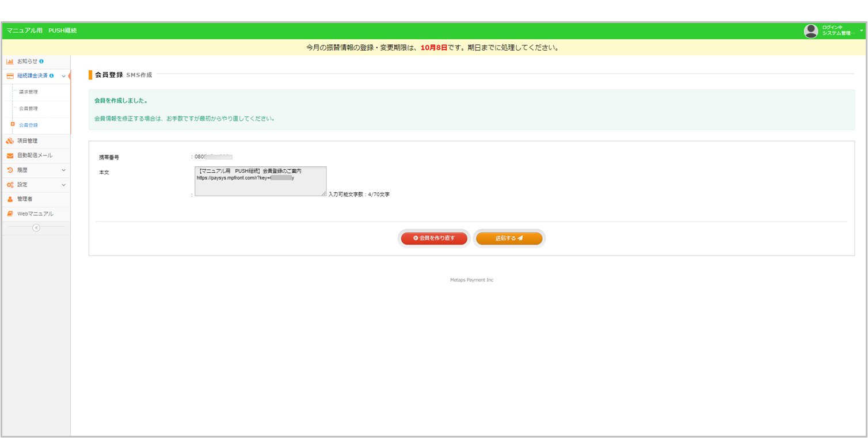The height and width of the screenshot is (438, 868).
Task: Click the Webマニュアル book icon
Action: [x=10, y=214]
